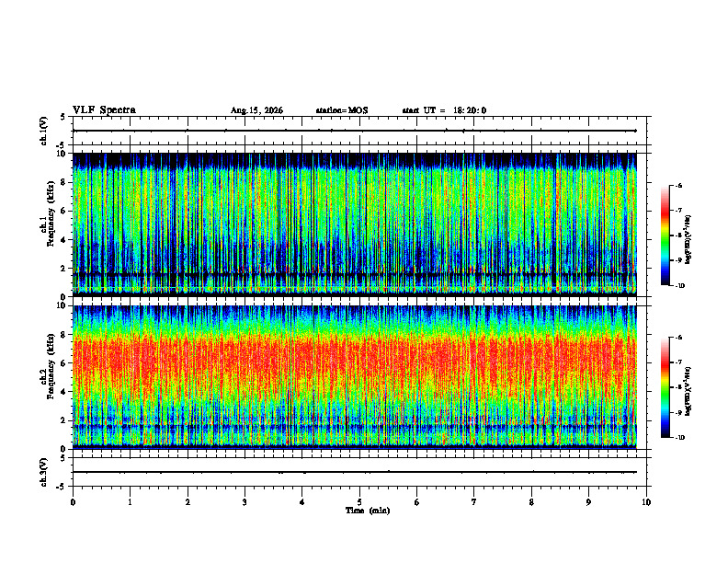Image resolution: width=728 pixels, height=563 pixels.
Task: Click the "10" time axis tick label
Action: point(646,502)
